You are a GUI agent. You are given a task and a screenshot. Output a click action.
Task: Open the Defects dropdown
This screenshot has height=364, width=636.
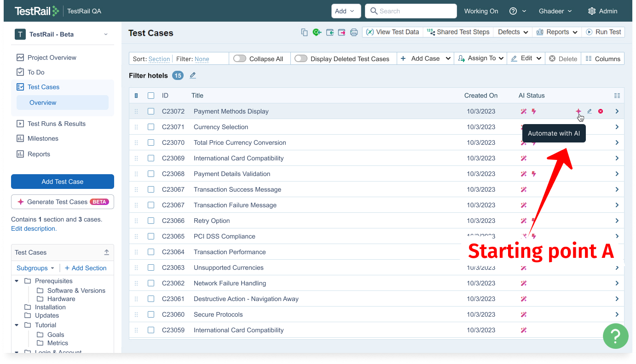pos(513,32)
